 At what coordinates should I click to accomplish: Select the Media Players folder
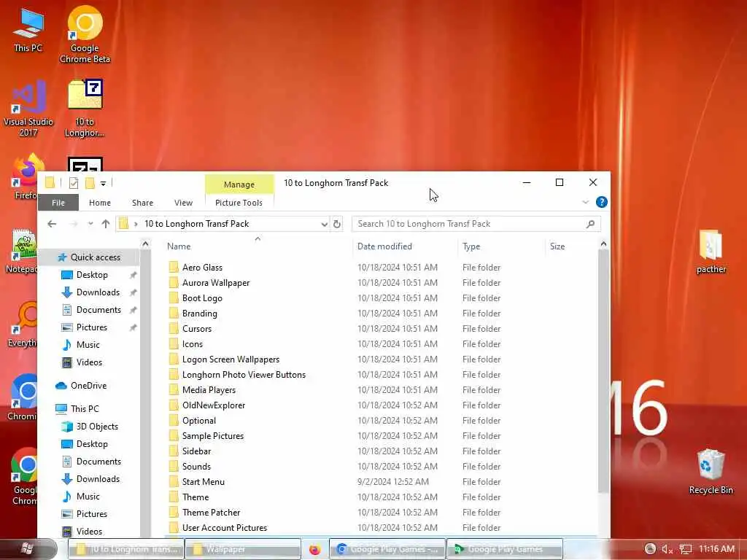209,390
